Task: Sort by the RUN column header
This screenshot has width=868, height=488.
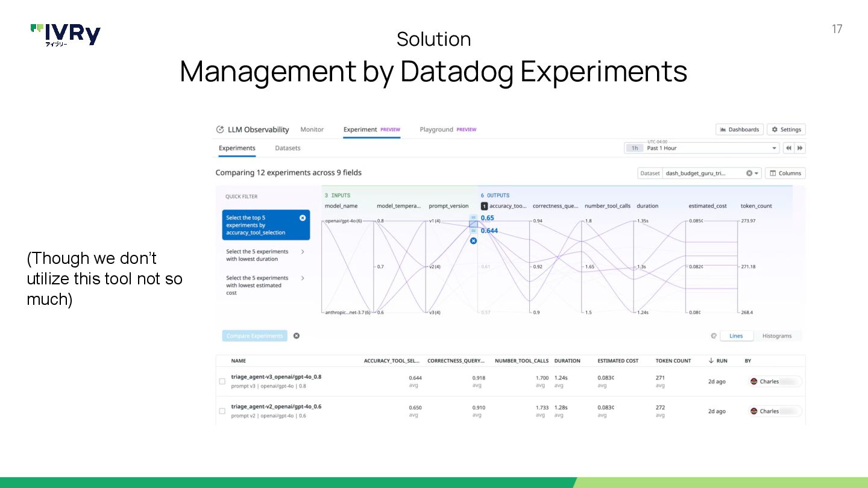Action: (718, 361)
